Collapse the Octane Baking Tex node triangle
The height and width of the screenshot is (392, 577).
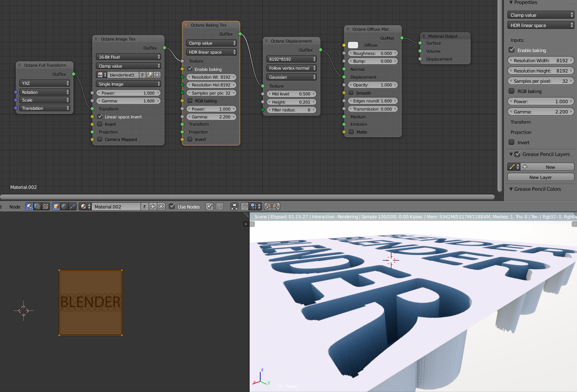(x=186, y=25)
